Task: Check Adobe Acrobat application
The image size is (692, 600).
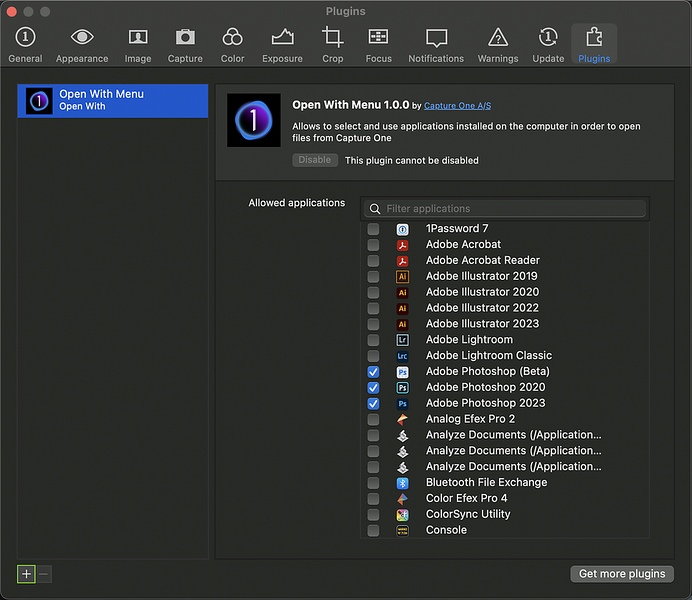Action: point(373,245)
